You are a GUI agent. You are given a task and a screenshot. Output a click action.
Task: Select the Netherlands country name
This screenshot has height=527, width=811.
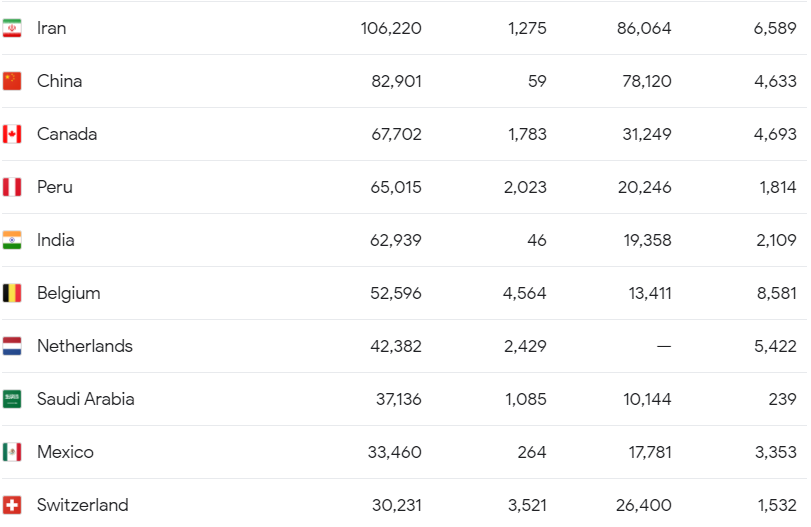[x=85, y=346]
